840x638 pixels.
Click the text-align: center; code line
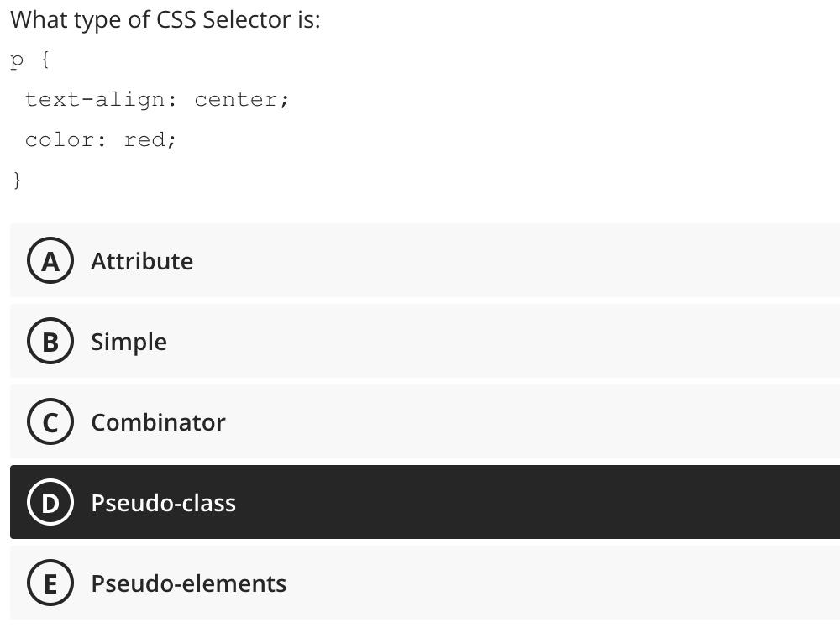157,99
